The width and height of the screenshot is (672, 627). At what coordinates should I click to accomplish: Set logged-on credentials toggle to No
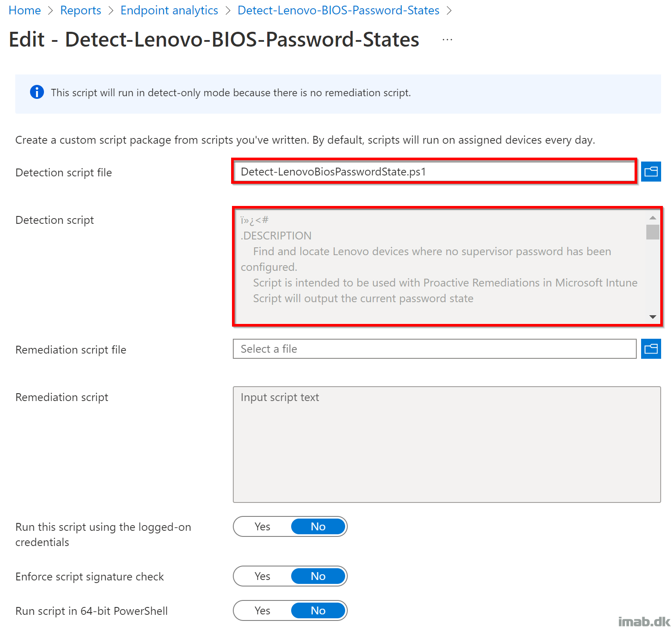tap(318, 527)
